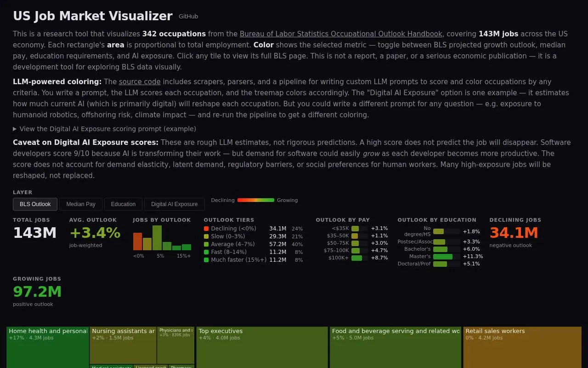Click the Master's row in Outlook by Education
This screenshot has width=588, height=368.
click(x=441, y=257)
